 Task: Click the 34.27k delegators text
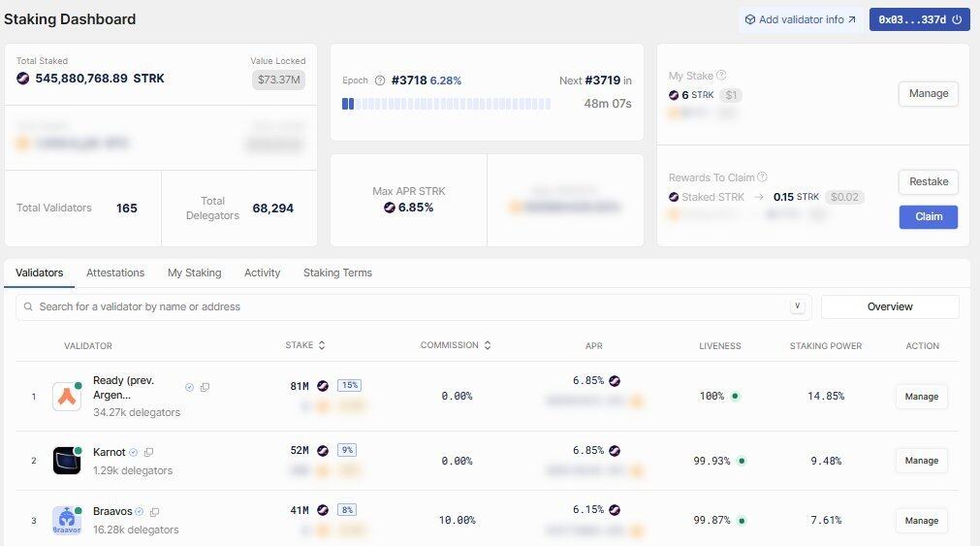click(x=137, y=412)
